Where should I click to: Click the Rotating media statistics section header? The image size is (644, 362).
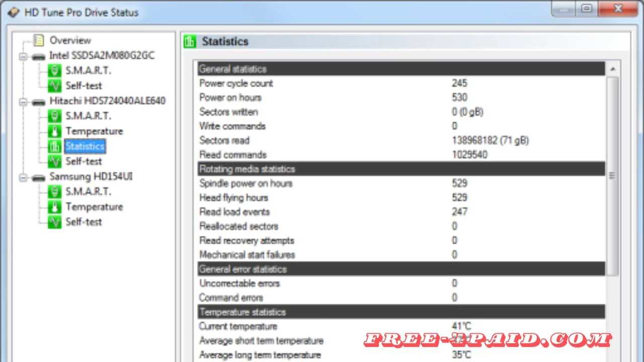point(401,169)
